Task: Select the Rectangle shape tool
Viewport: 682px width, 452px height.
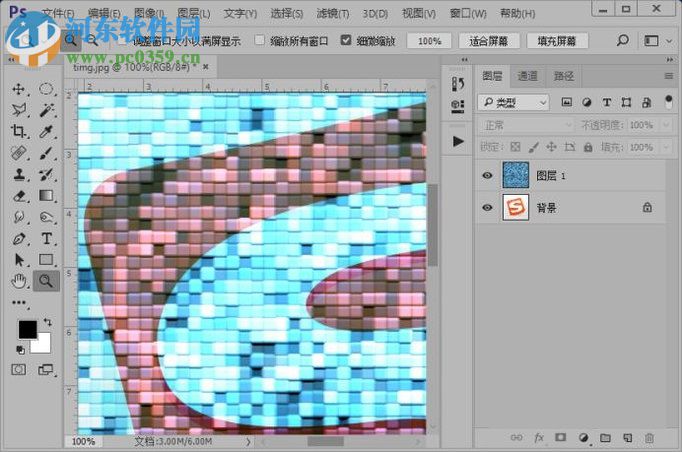Action: [x=46, y=260]
